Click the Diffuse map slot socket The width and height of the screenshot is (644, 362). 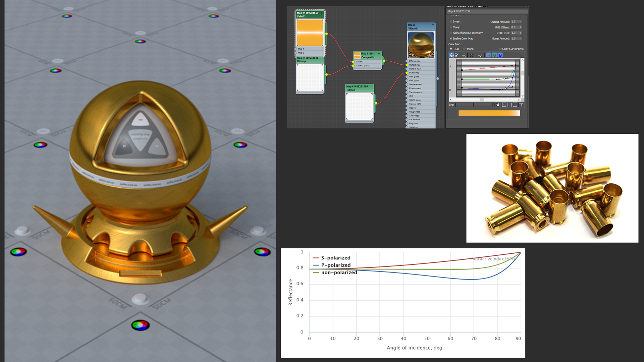pos(407,61)
